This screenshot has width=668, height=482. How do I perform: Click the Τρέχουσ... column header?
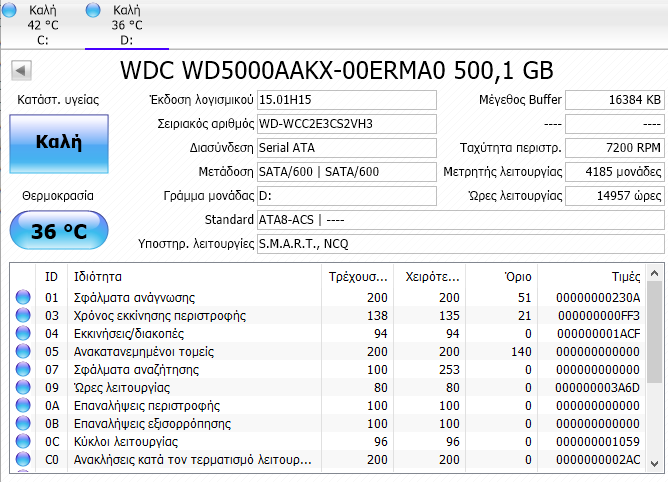[x=357, y=277]
